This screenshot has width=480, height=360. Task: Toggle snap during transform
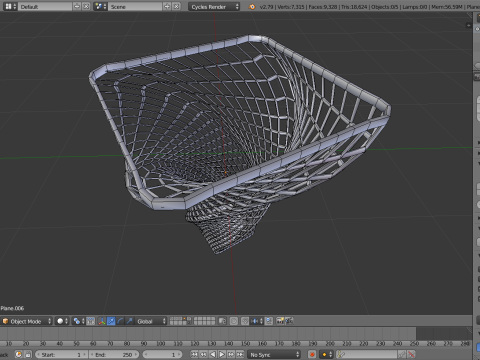pos(245,321)
